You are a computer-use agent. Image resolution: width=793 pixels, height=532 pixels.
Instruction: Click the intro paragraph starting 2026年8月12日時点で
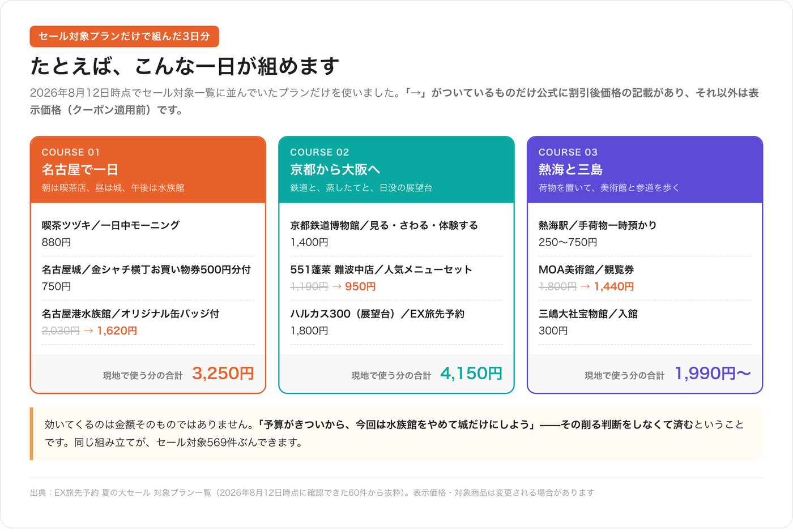(x=394, y=101)
